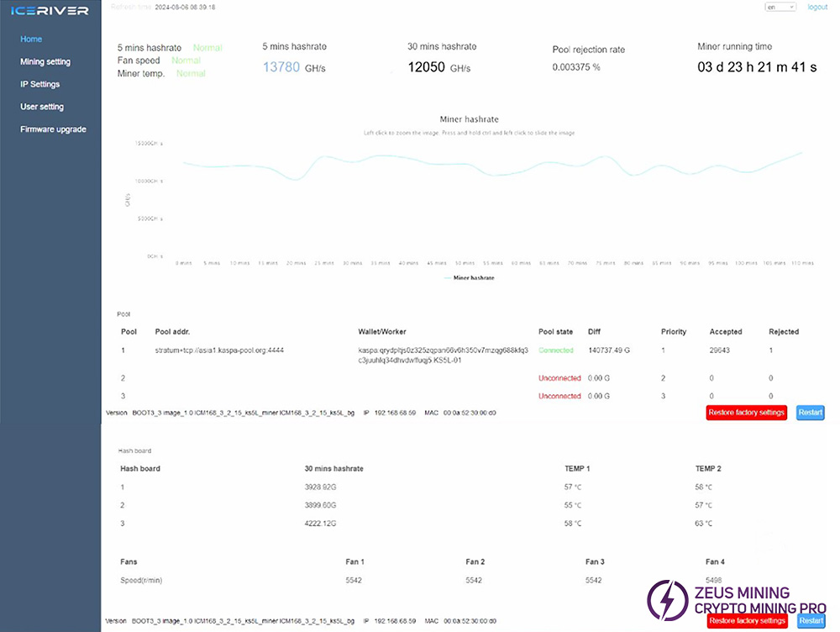
Task: Click the Zeus Mining lightning logo
Action: (664, 599)
